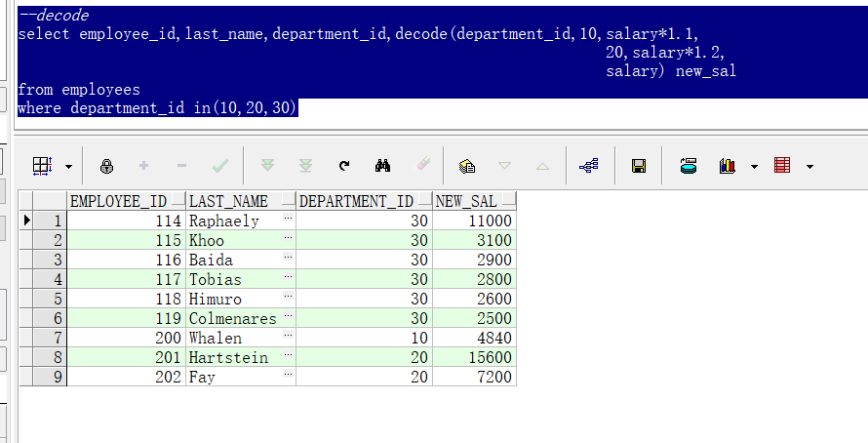Screen dimensions: 868x443
Task: Select the cell with employee ID 114
Action: coord(126,221)
